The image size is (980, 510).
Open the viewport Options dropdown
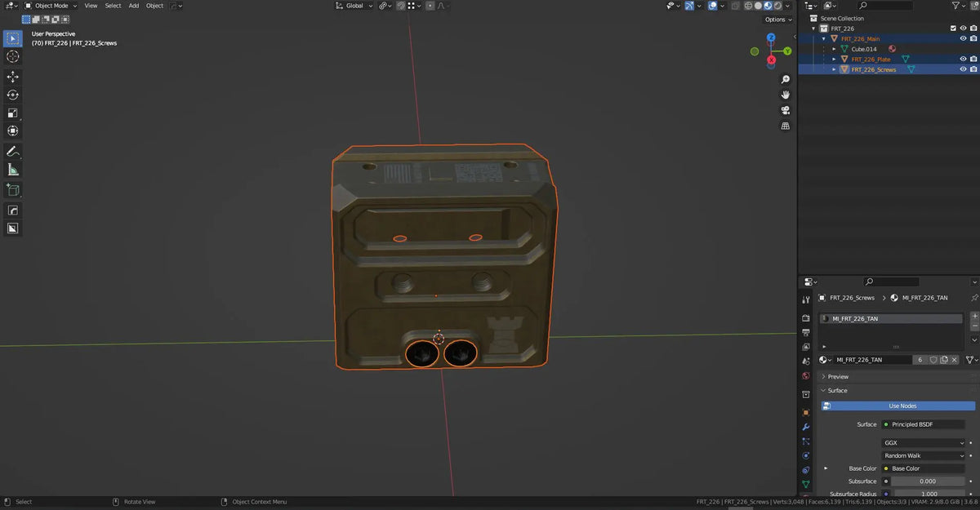coord(777,20)
